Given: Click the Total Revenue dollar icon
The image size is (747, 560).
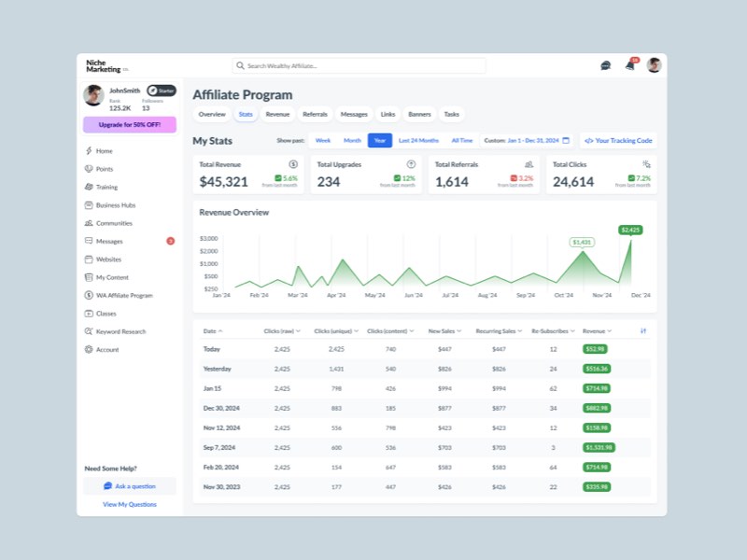Looking at the screenshot, I should (x=293, y=164).
